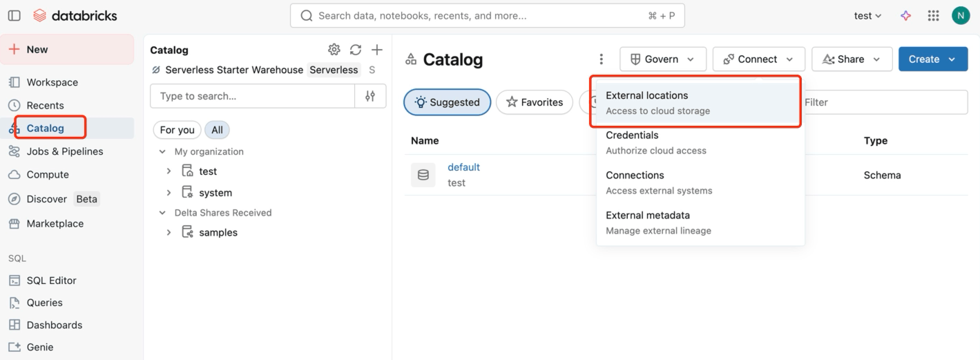The image size is (980, 360).
Task: Collapse sidebar with the panel toggle icon
Action: click(14, 15)
